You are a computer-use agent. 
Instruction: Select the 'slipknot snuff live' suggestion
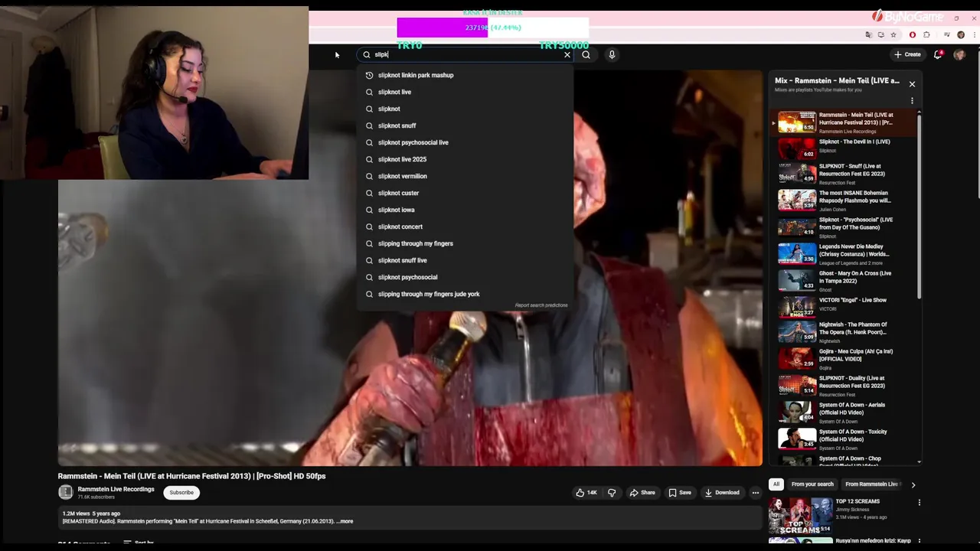[465, 260]
